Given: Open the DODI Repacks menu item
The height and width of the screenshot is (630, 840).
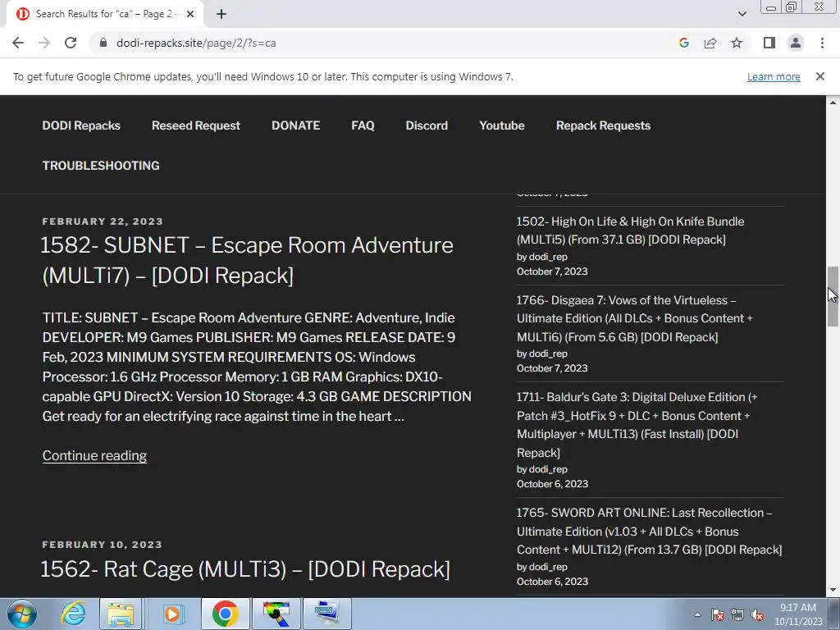Looking at the screenshot, I should point(81,126).
